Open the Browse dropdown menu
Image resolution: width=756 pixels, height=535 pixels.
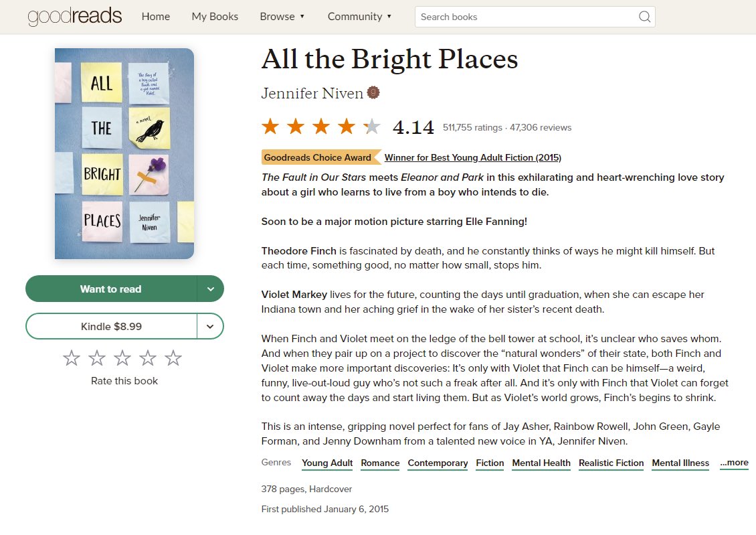coord(282,16)
